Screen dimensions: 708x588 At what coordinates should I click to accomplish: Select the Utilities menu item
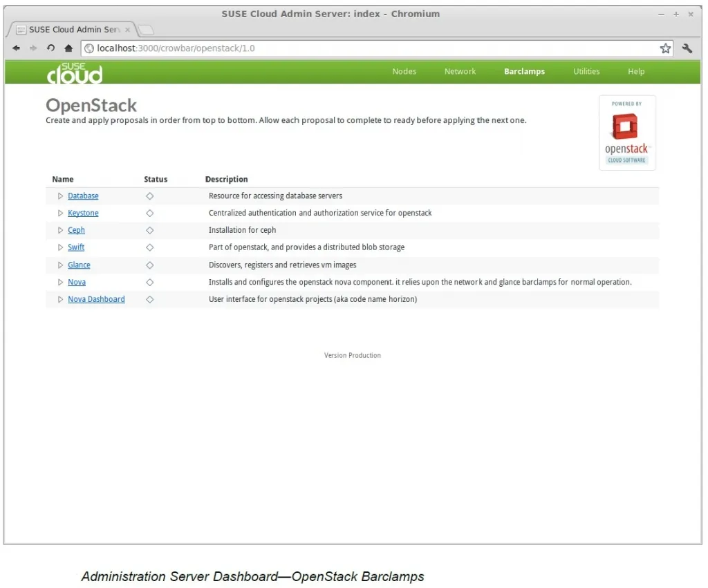pos(586,72)
